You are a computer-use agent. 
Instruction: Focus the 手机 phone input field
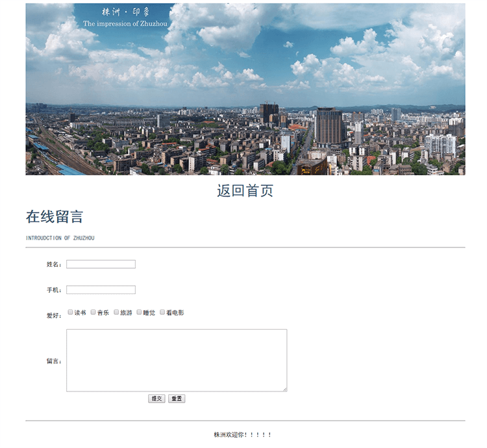(x=101, y=290)
